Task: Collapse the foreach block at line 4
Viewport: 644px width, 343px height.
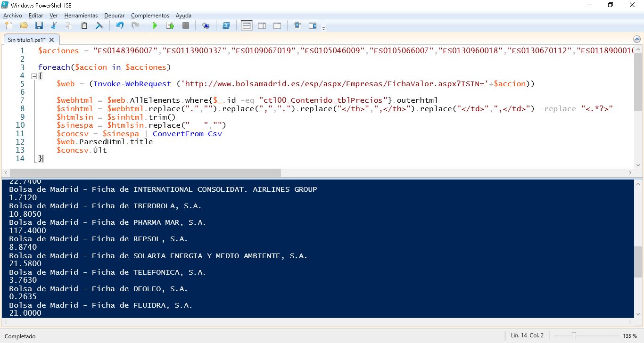Action: (x=33, y=76)
